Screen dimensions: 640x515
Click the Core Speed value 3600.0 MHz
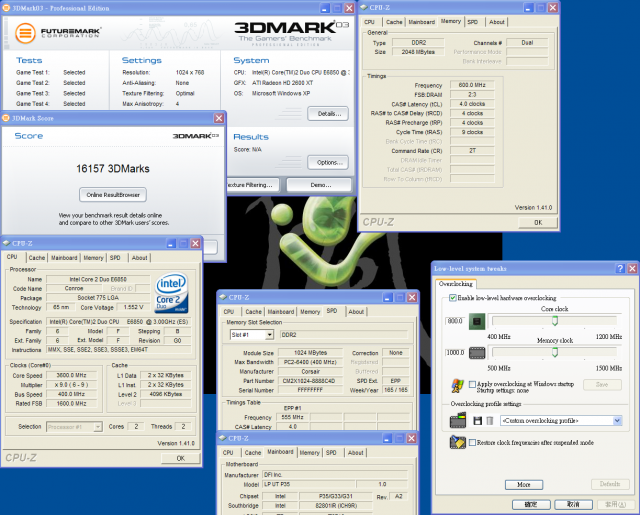(71, 375)
